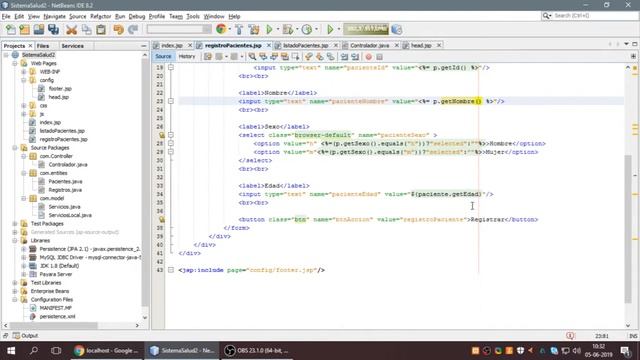Start macro recording red circle icon
640x360 pixels.
click(x=369, y=57)
